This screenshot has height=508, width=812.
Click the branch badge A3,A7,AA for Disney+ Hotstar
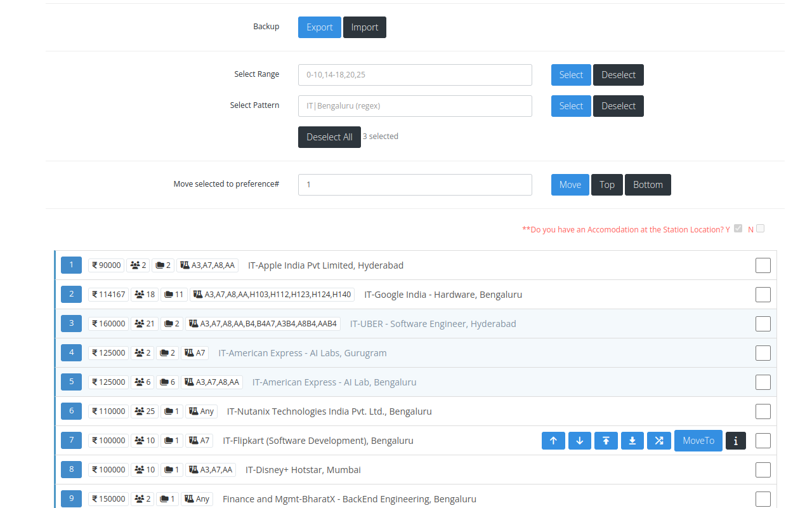tap(210, 470)
